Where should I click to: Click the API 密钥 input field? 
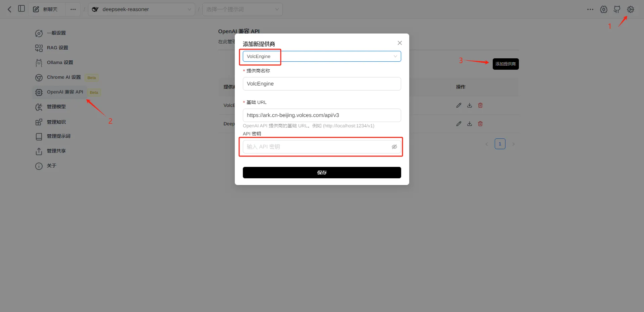pyautogui.click(x=317, y=147)
